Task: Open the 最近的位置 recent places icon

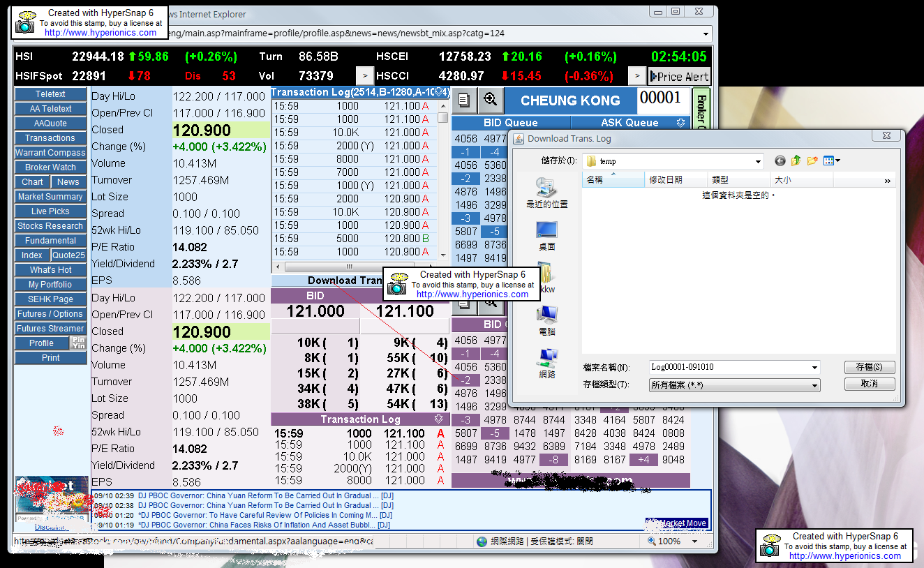Action: [x=546, y=193]
